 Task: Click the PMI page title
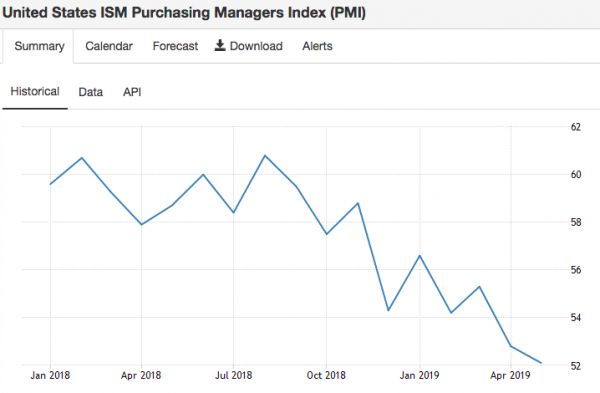[x=184, y=12]
